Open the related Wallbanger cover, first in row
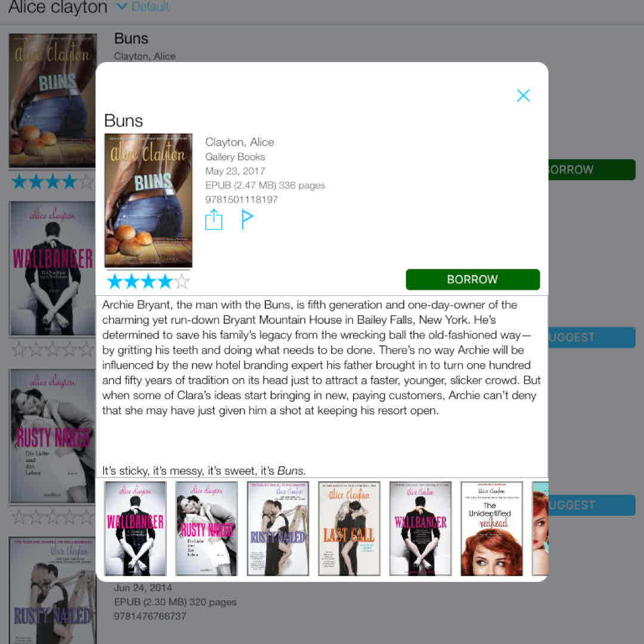644x644 pixels. (x=135, y=528)
